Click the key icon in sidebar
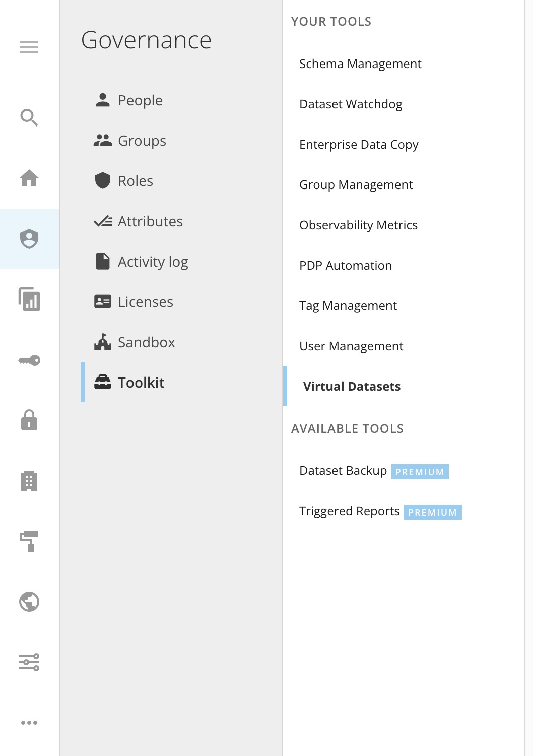 point(29,360)
